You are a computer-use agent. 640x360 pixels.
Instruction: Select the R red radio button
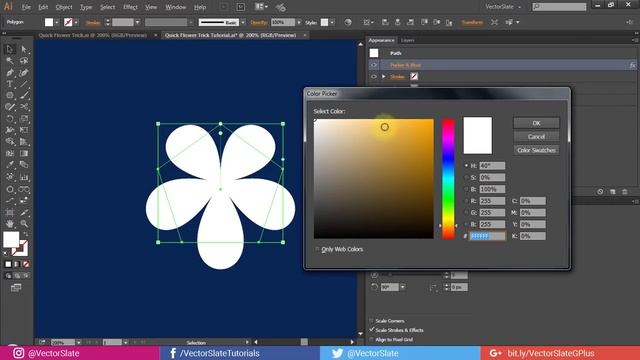point(466,201)
